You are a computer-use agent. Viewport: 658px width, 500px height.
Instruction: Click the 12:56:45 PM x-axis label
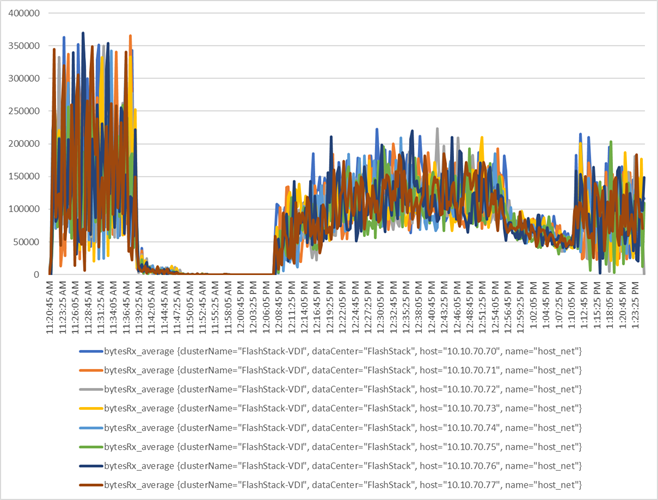tap(508, 307)
